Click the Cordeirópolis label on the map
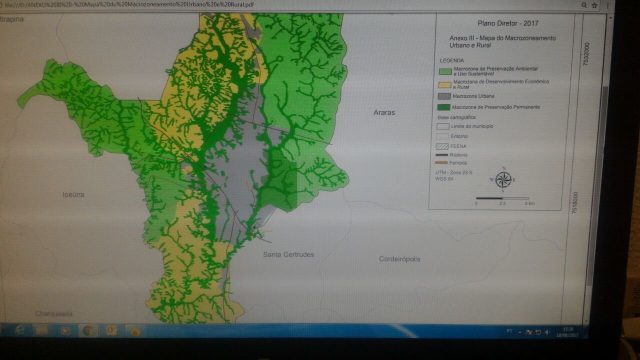The height and width of the screenshot is (360, 640). (x=399, y=259)
